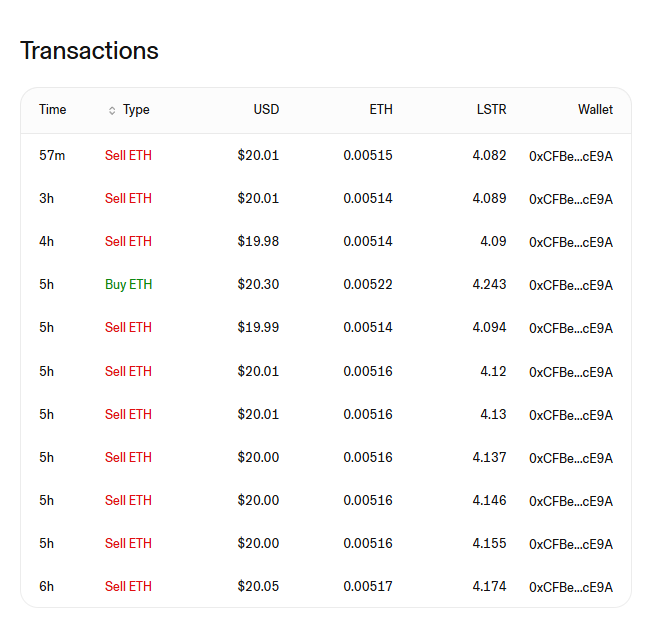The image size is (649, 626).
Task: Open wallet address in Buy ETH row
Action: click(x=571, y=285)
